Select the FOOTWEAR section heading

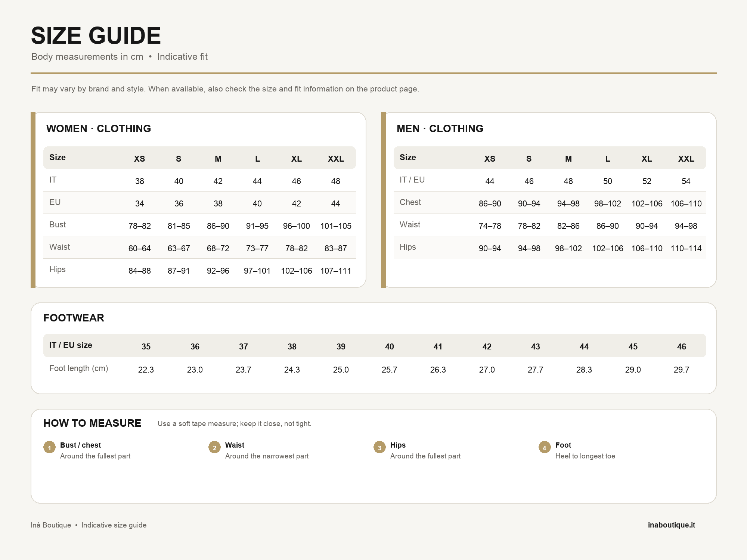74,318
